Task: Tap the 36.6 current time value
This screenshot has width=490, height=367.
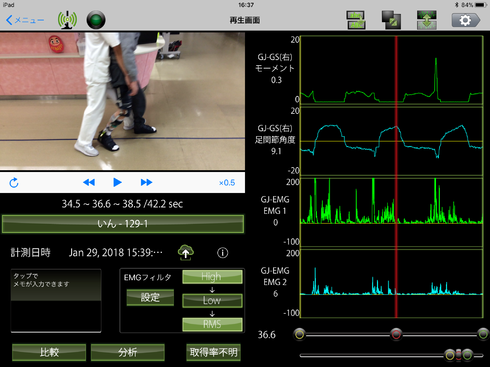Action: pos(267,335)
